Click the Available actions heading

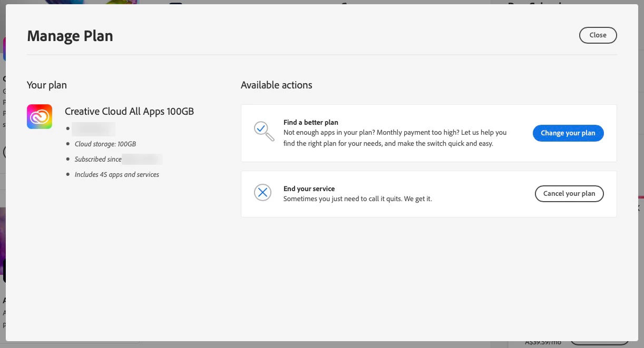[276, 85]
